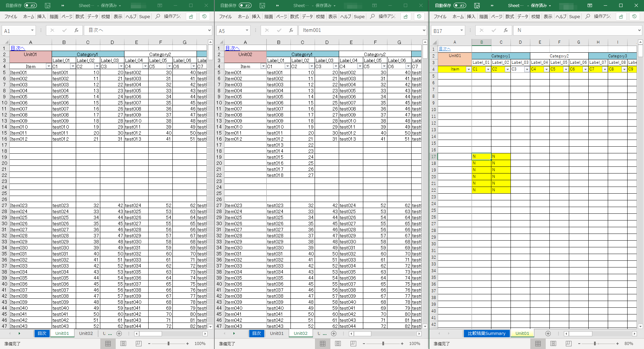This screenshot has width=644, height=349.
Task: Click the search magnifier icon in right window ribbon
Action: [x=588, y=16]
